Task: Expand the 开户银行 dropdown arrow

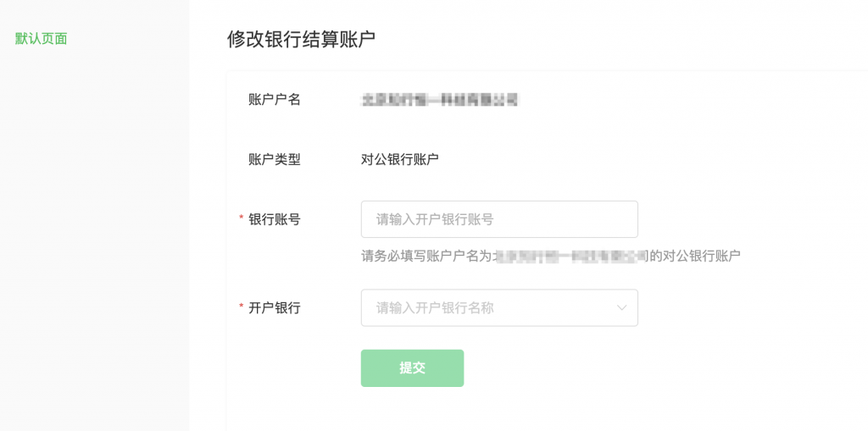Action: tap(622, 308)
